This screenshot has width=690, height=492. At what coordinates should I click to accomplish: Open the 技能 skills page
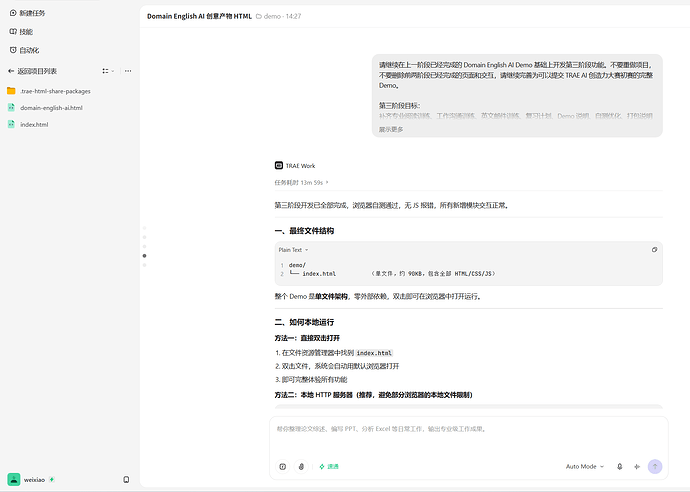coord(21,32)
